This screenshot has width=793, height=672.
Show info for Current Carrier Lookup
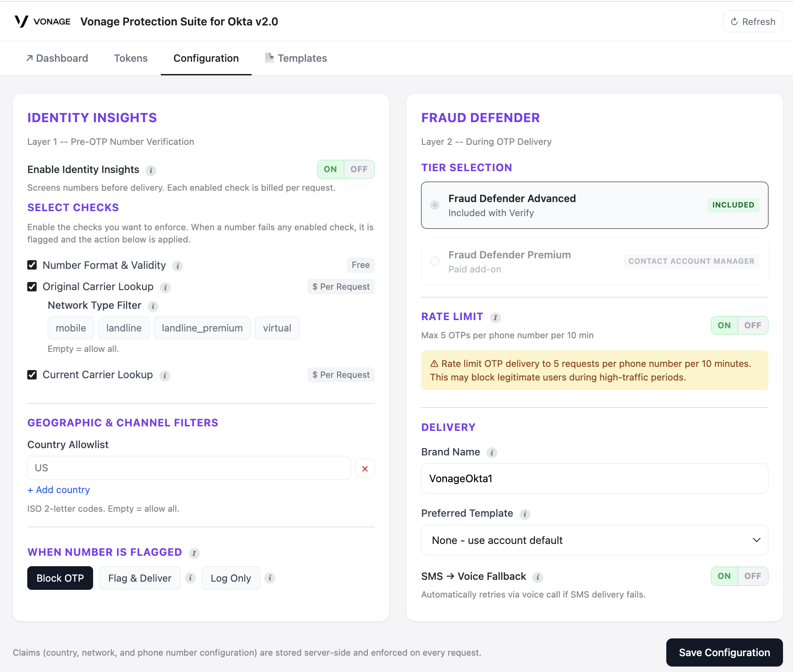click(165, 376)
